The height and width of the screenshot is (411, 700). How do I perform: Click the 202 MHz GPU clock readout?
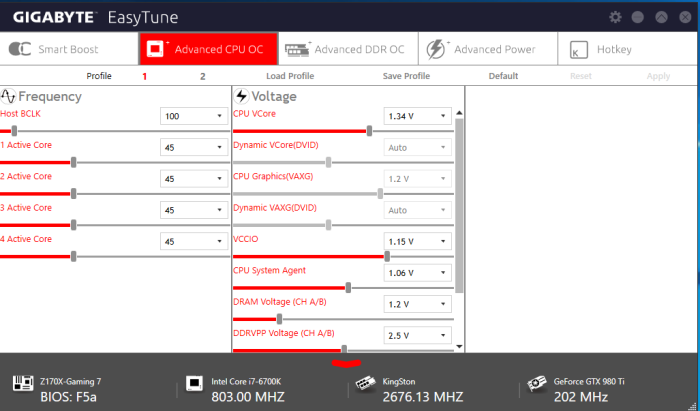coord(581,397)
